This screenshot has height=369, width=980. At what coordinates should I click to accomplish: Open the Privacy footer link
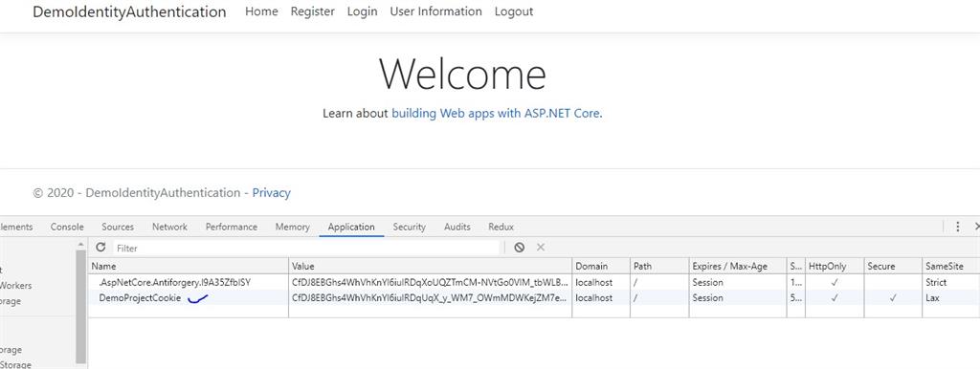click(271, 193)
